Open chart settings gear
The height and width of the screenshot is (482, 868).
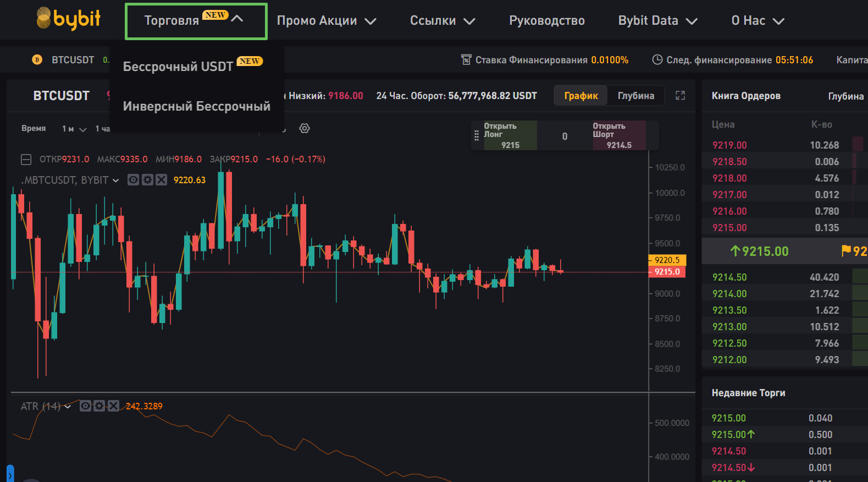305,128
